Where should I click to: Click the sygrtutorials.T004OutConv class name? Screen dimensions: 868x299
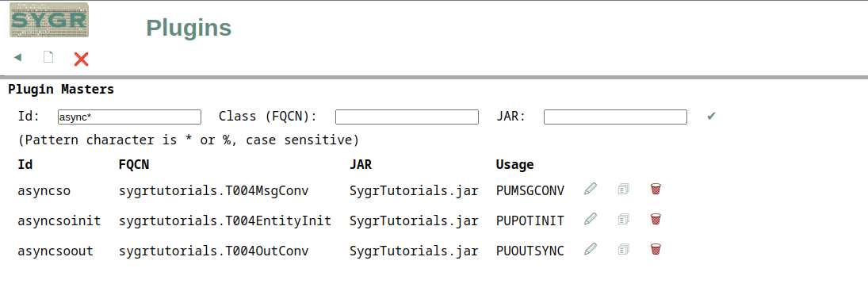tap(214, 251)
